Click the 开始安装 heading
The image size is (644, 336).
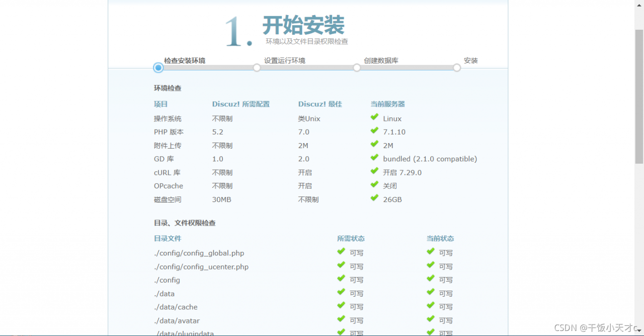pos(303,25)
